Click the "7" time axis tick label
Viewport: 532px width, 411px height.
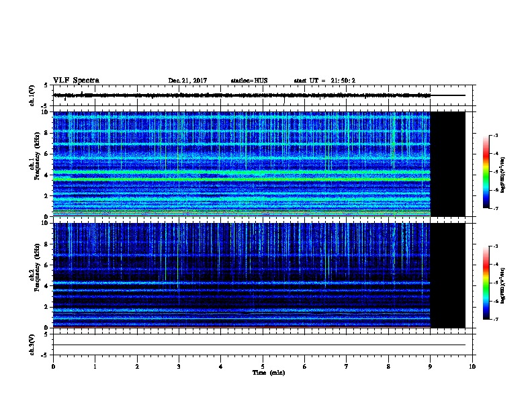pyautogui.click(x=347, y=367)
